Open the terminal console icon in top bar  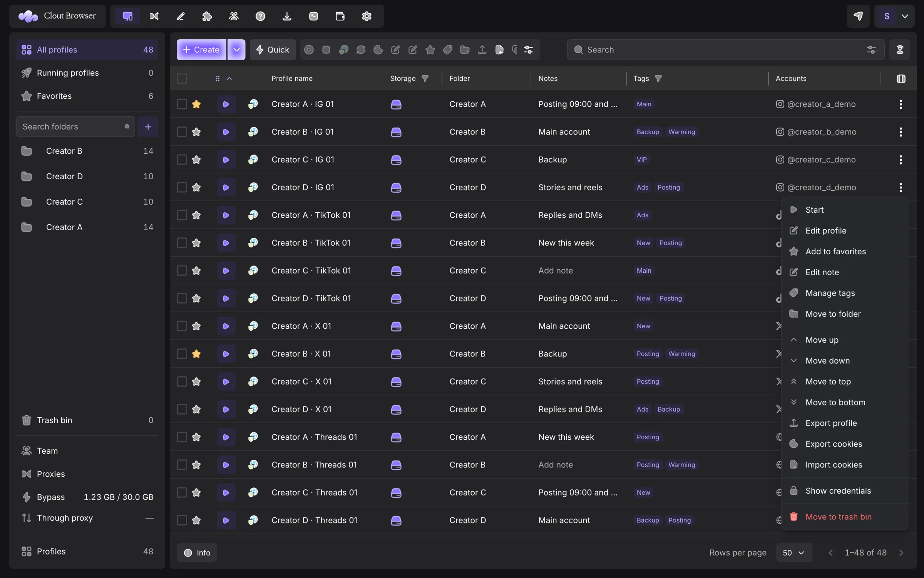click(313, 16)
